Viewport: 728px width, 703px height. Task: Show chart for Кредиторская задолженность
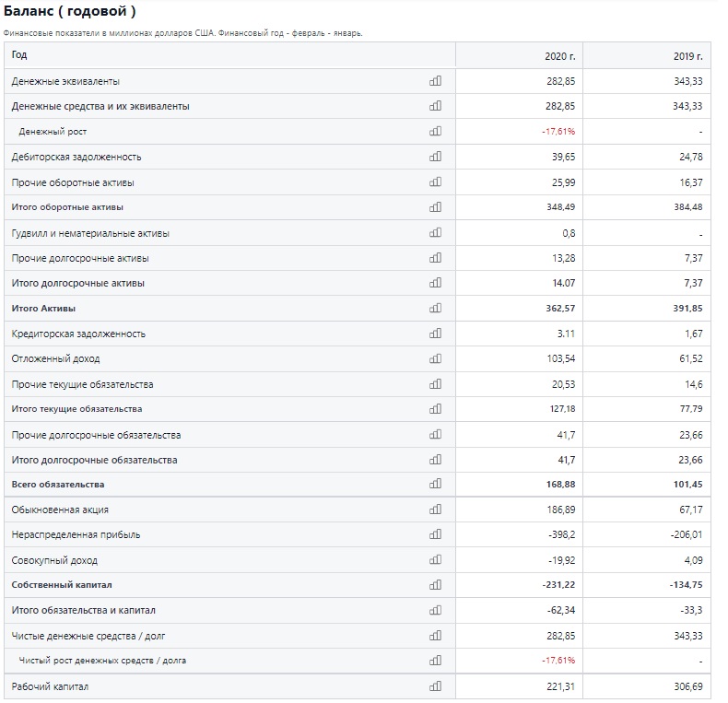[435, 333]
